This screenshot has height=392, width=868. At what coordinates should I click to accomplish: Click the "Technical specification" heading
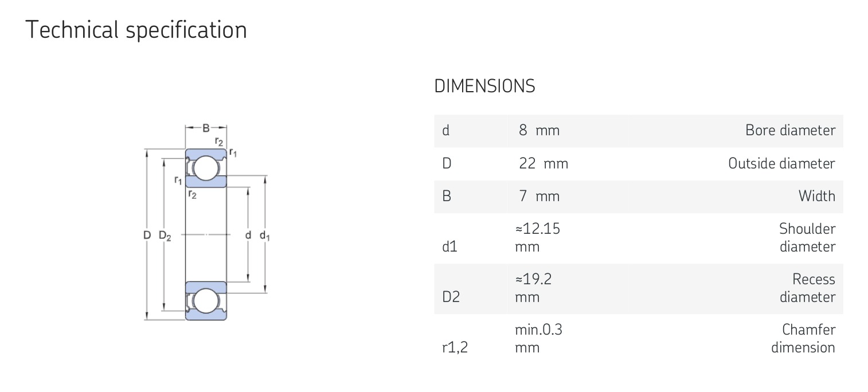click(x=136, y=30)
